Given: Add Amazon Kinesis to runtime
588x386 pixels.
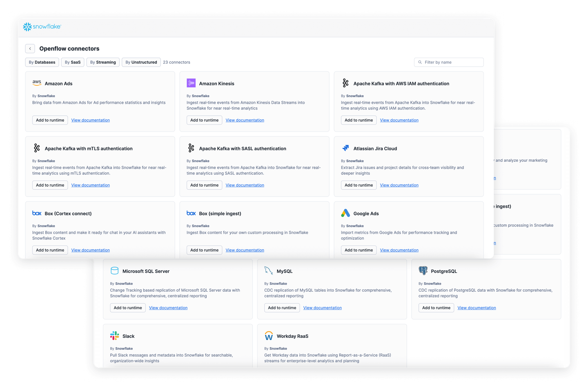Looking at the screenshot, I should click(x=205, y=120).
